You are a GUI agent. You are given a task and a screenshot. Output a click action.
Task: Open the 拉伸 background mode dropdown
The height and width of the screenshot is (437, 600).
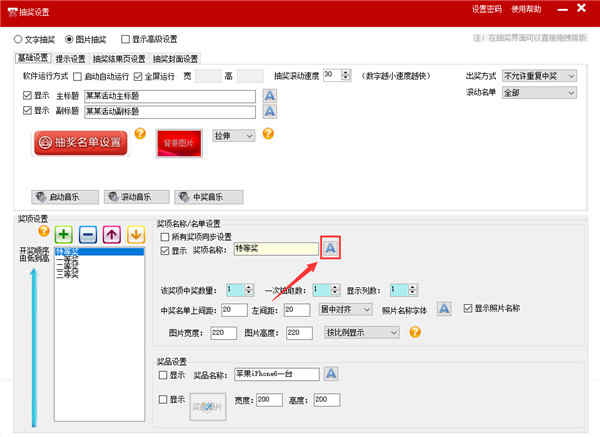[234, 135]
